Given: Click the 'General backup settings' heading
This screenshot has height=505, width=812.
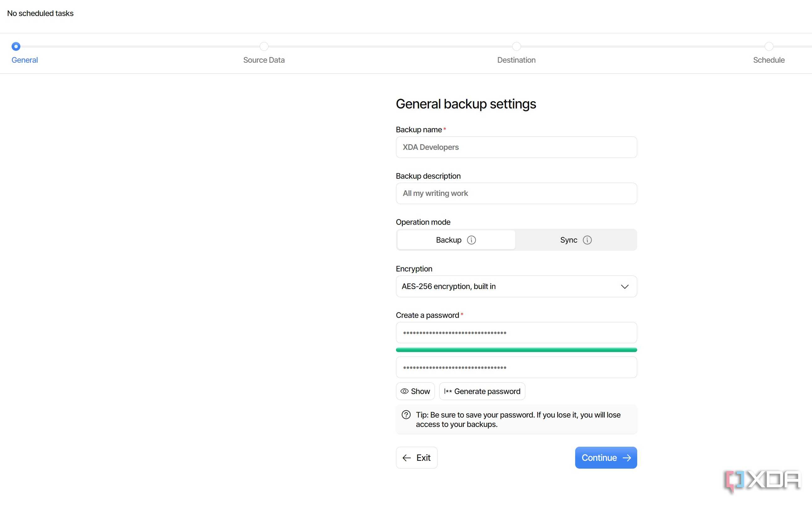Looking at the screenshot, I should tap(466, 104).
